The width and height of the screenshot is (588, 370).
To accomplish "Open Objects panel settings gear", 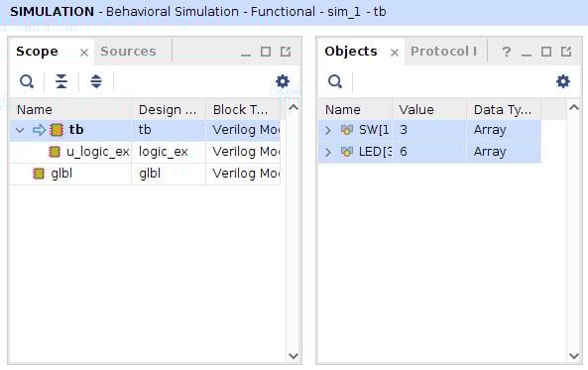I will click(563, 81).
